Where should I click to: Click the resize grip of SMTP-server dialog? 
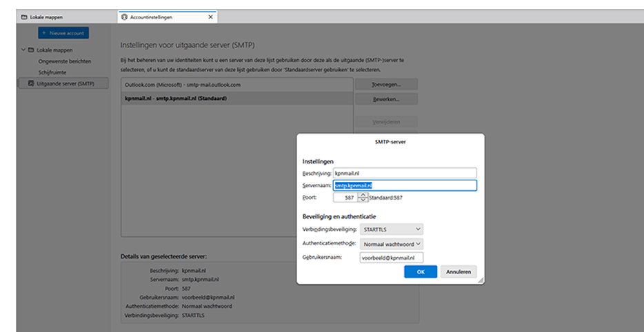(481, 281)
